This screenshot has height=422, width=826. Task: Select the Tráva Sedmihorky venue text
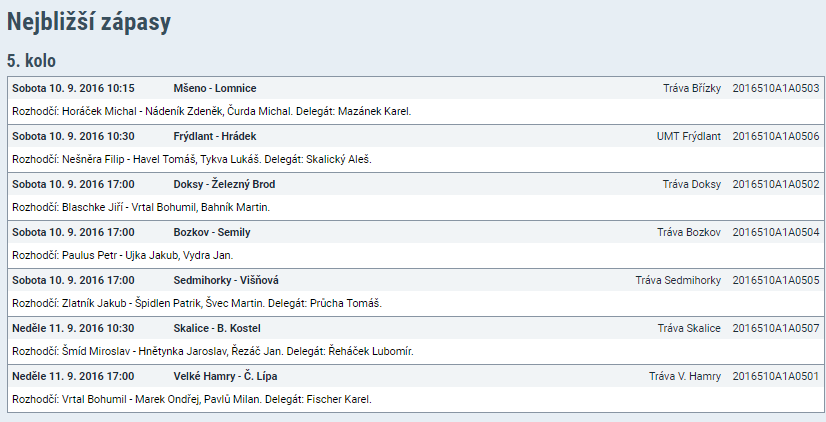click(678, 280)
